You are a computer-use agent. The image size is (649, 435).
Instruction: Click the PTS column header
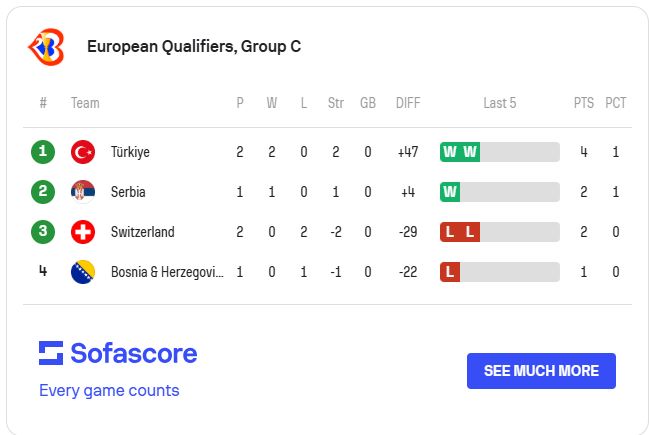tap(583, 103)
